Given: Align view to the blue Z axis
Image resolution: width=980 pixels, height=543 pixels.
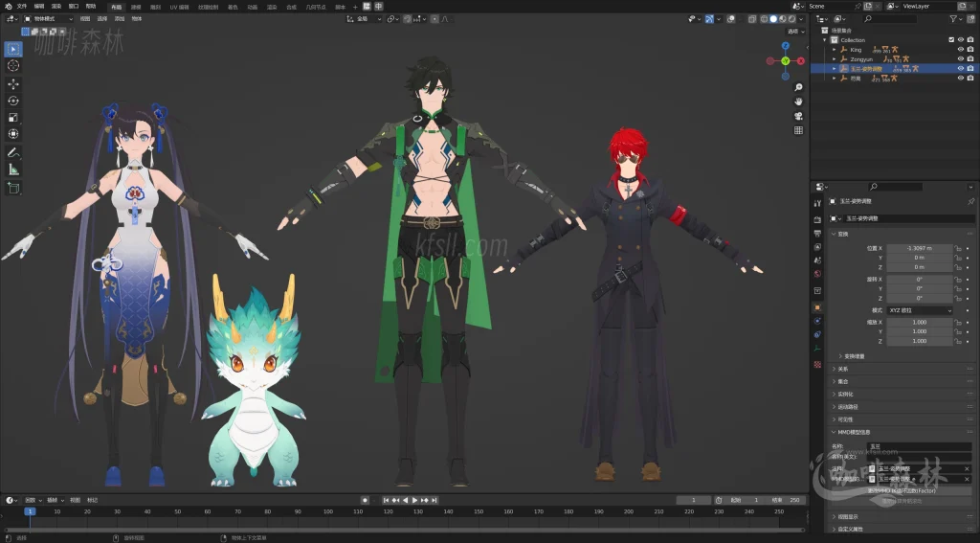Looking at the screenshot, I should pos(786,46).
